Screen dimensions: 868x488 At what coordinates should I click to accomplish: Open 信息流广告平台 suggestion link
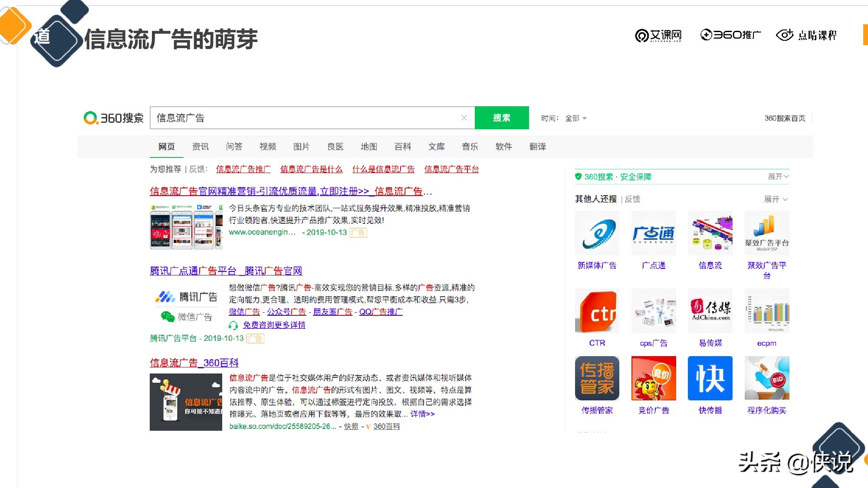point(452,169)
